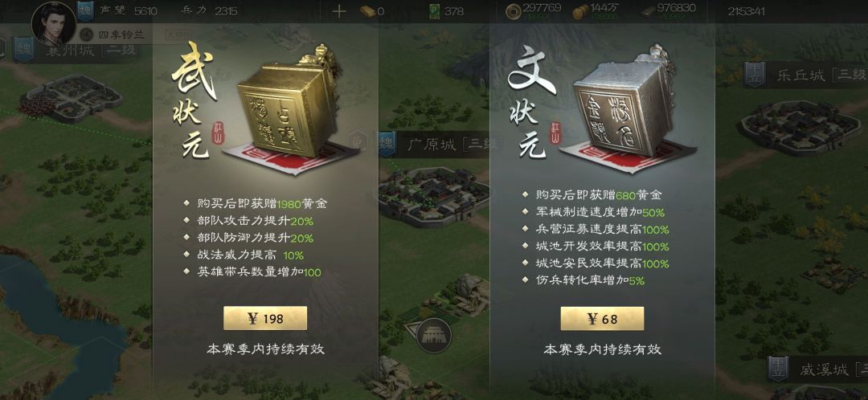Open the round city gate icon
This screenshot has height=400, width=868.
coord(433,335)
